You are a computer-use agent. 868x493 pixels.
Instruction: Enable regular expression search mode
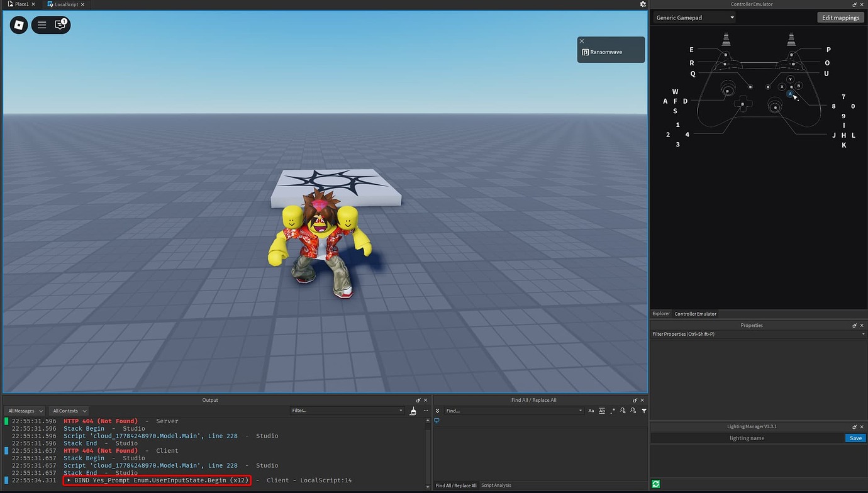(x=613, y=411)
